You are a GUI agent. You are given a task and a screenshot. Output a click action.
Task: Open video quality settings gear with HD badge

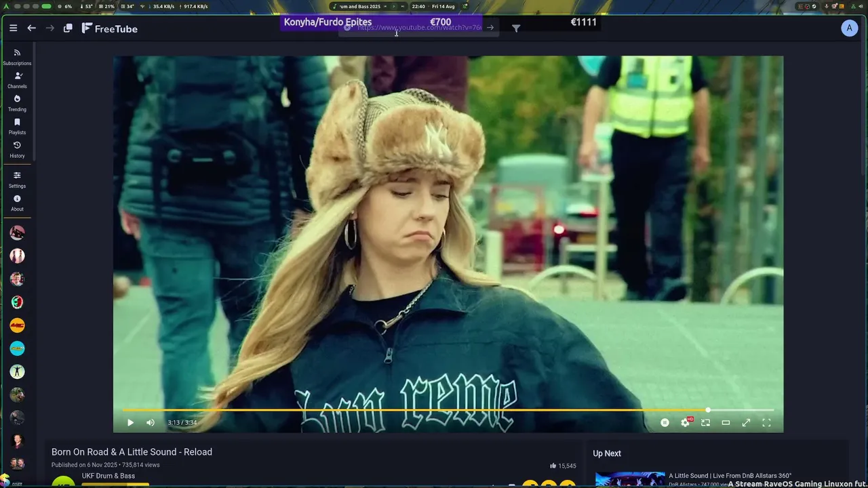click(x=686, y=422)
